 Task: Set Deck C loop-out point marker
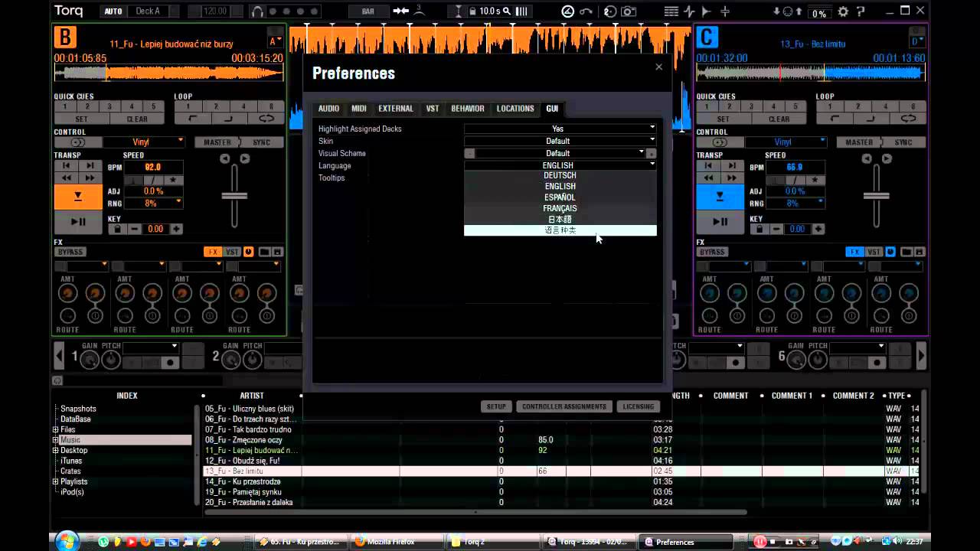pos(871,119)
